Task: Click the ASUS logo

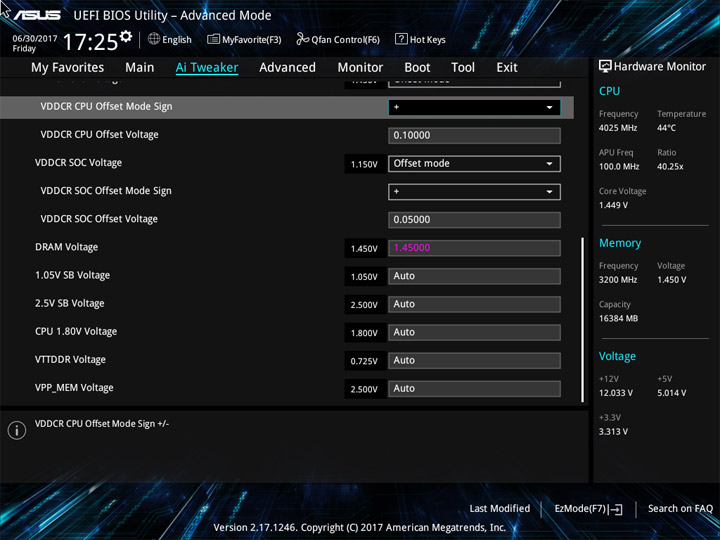Action: click(x=37, y=15)
